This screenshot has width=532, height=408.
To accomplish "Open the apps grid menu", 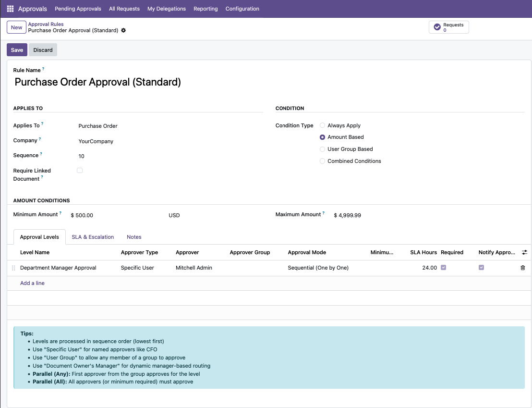I will pos(9,8).
